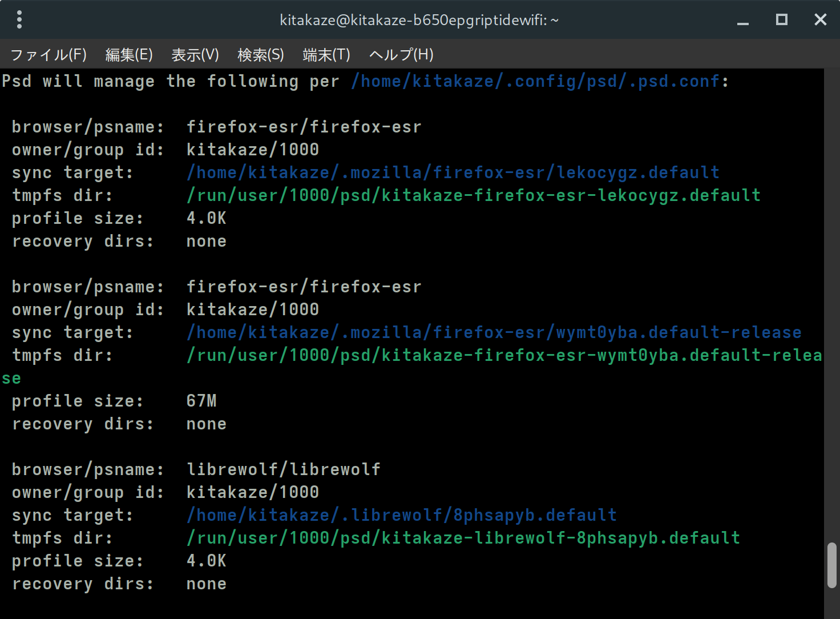Click the 'browser/psname:' label above librewolf block

coord(88,469)
